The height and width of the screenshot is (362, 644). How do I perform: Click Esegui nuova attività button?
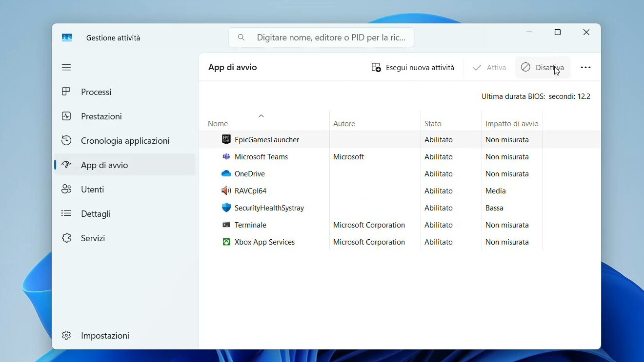413,68
